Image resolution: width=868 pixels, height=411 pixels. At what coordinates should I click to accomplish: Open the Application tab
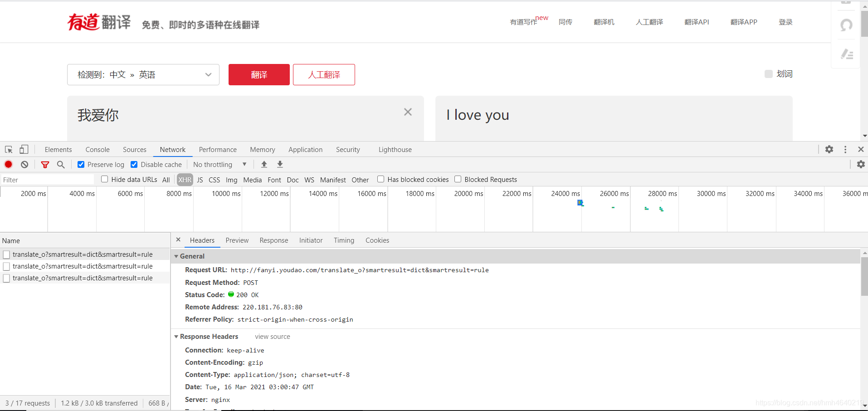[306, 150]
